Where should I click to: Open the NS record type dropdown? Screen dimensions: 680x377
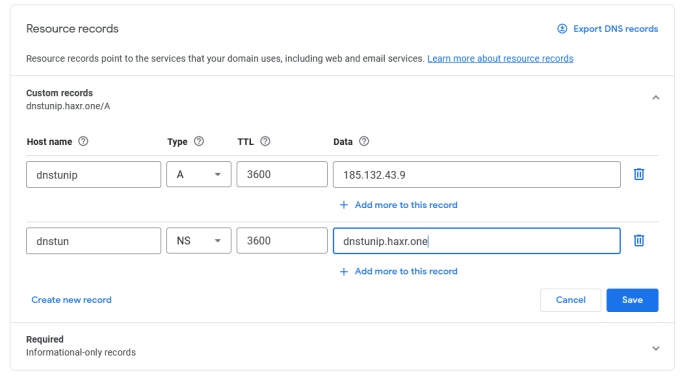(x=199, y=240)
